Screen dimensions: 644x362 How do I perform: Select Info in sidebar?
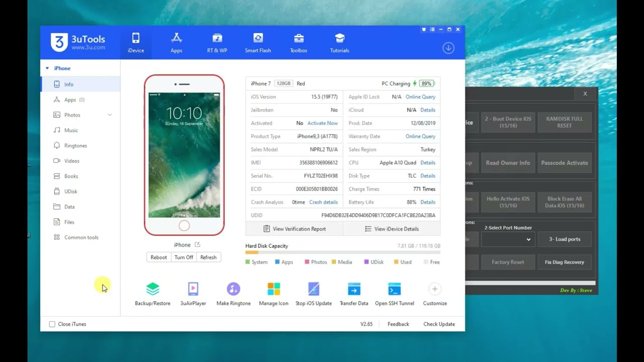(80, 84)
